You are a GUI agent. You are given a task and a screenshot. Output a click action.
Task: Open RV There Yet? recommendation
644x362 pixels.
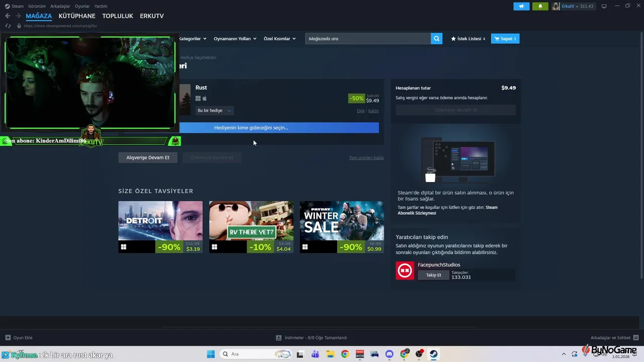coord(251,227)
